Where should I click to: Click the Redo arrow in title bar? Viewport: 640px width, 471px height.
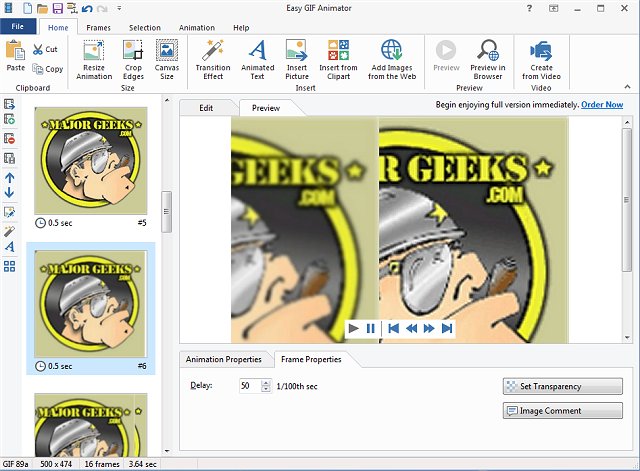[x=103, y=8]
